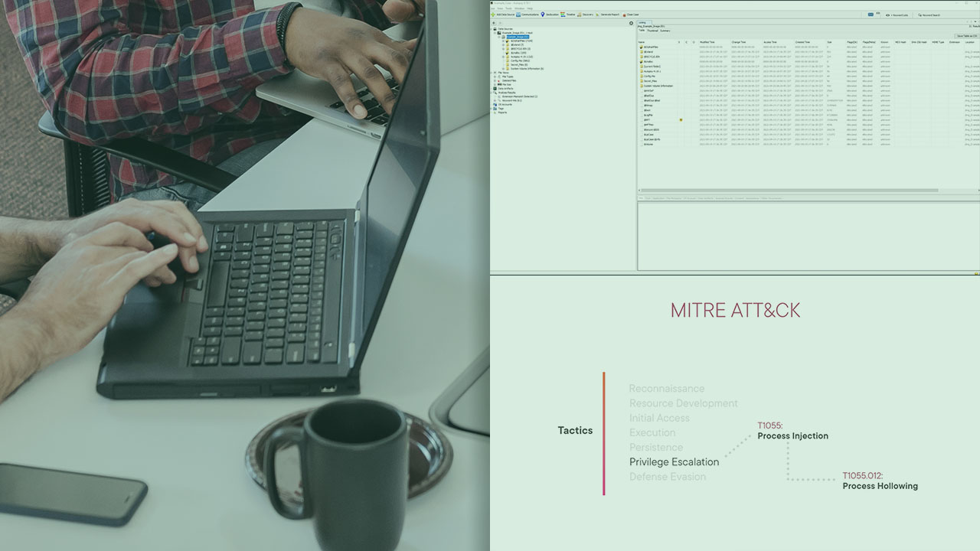Expand the System Volume Information folder
This screenshot has height=551, width=980.
click(503, 68)
